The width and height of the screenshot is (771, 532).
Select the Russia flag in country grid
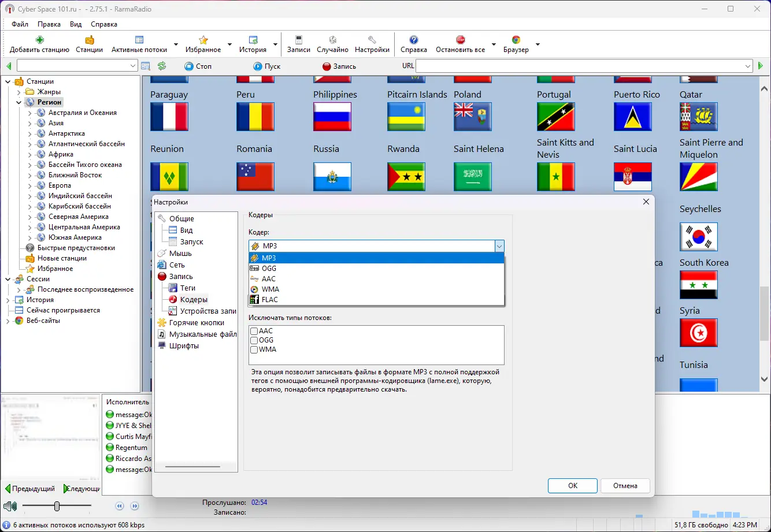point(332,117)
